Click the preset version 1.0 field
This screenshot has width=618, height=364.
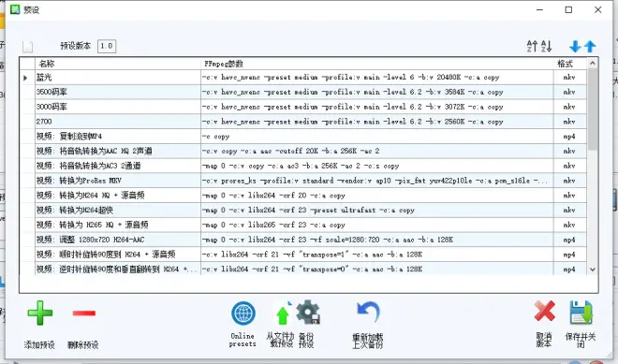[107, 46]
